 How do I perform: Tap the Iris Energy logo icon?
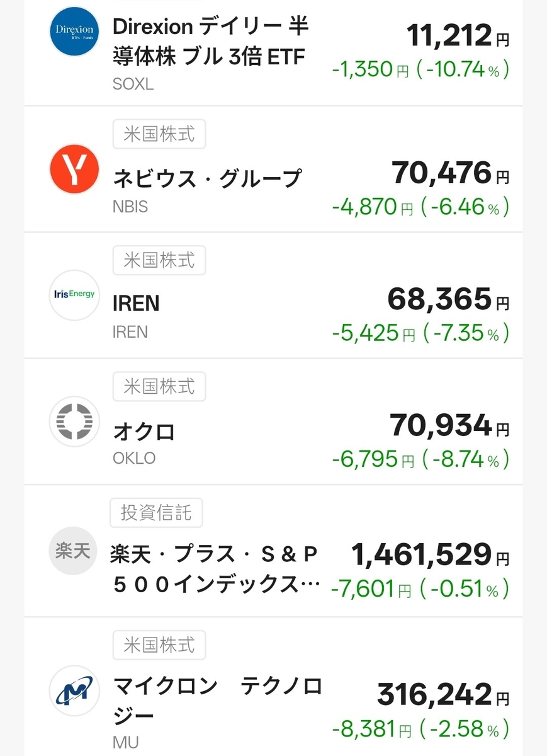pyautogui.click(x=74, y=295)
